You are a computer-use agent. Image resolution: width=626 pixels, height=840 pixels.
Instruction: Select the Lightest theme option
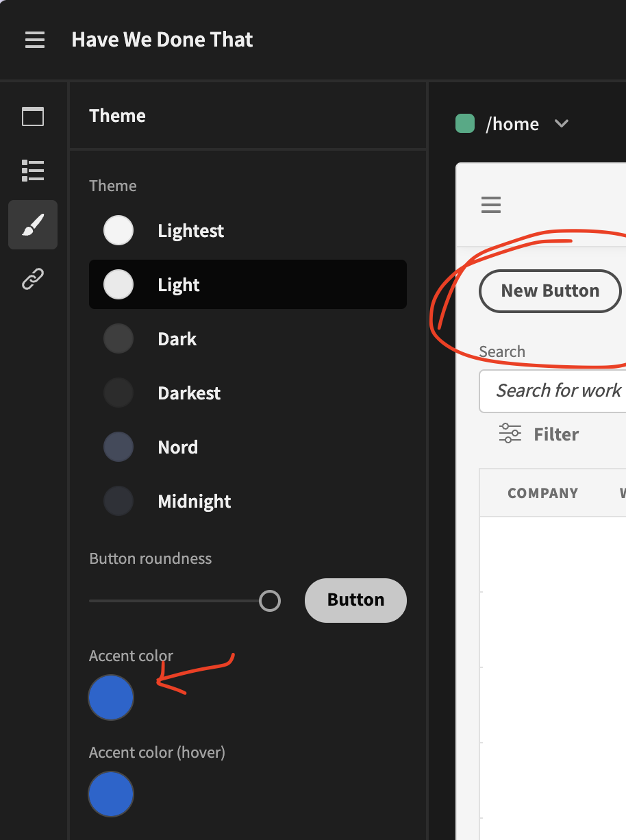(x=190, y=231)
